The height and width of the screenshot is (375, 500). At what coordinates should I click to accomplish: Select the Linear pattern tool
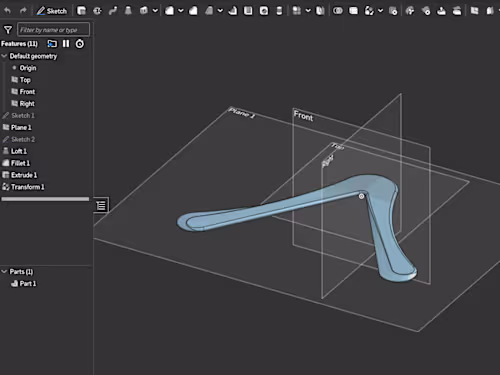click(297, 11)
